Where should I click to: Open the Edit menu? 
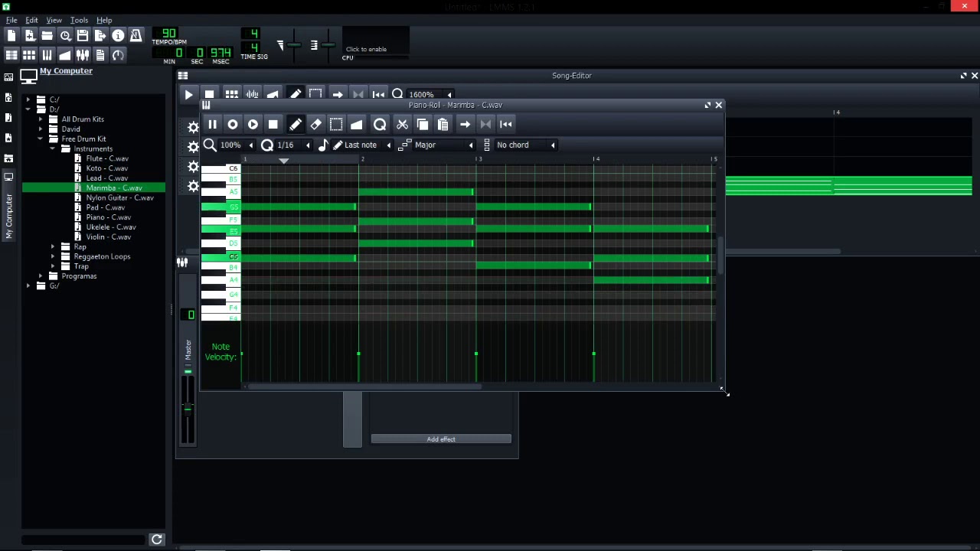31,20
